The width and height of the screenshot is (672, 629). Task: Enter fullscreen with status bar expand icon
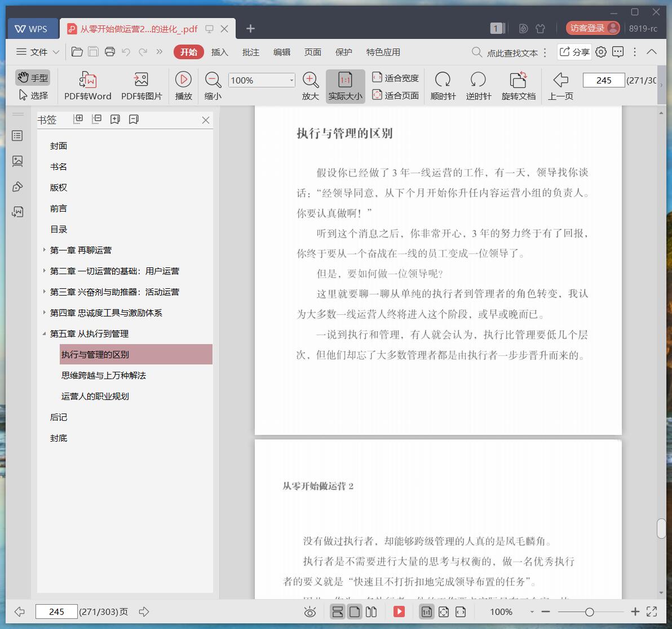click(652, 612)
